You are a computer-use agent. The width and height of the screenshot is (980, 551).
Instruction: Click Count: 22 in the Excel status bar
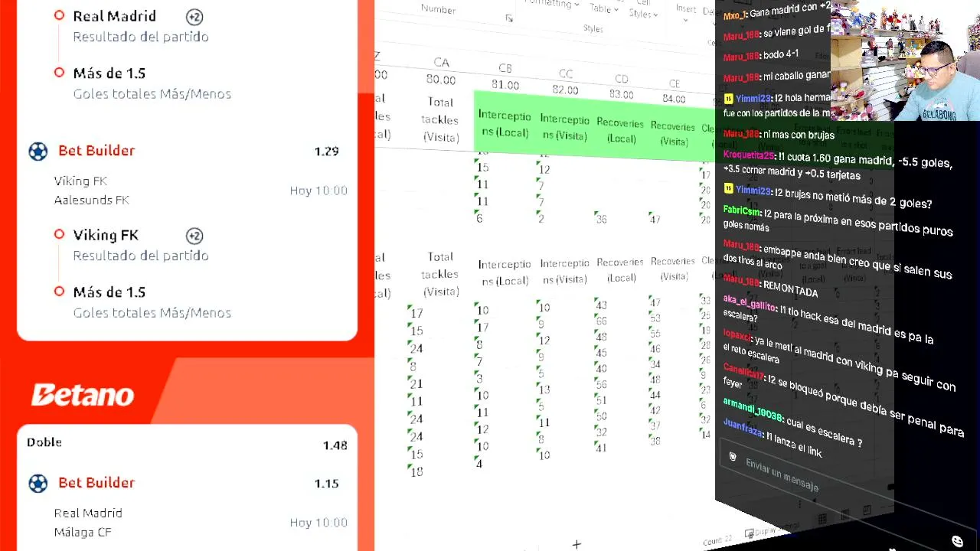click(717, 541)
